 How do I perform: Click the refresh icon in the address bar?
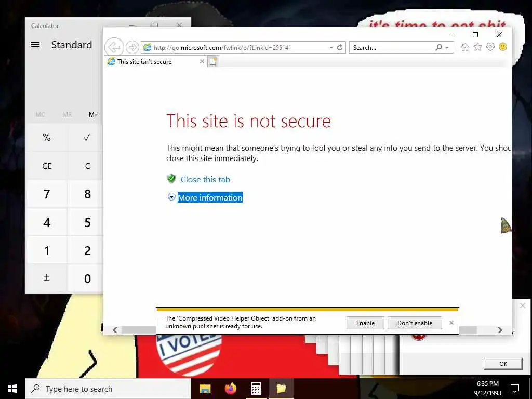pos(340,47)
